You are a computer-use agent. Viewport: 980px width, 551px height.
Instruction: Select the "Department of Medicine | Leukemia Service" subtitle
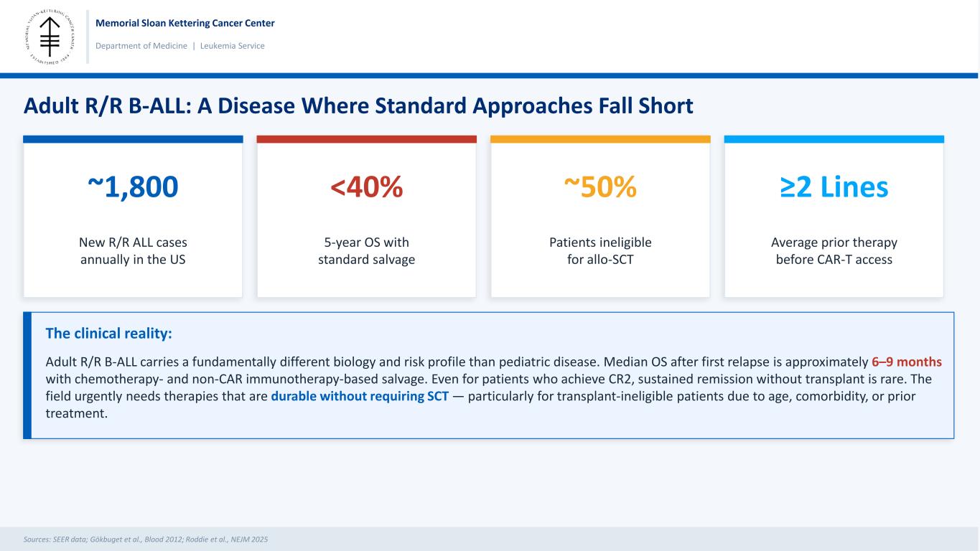(180, 46)
